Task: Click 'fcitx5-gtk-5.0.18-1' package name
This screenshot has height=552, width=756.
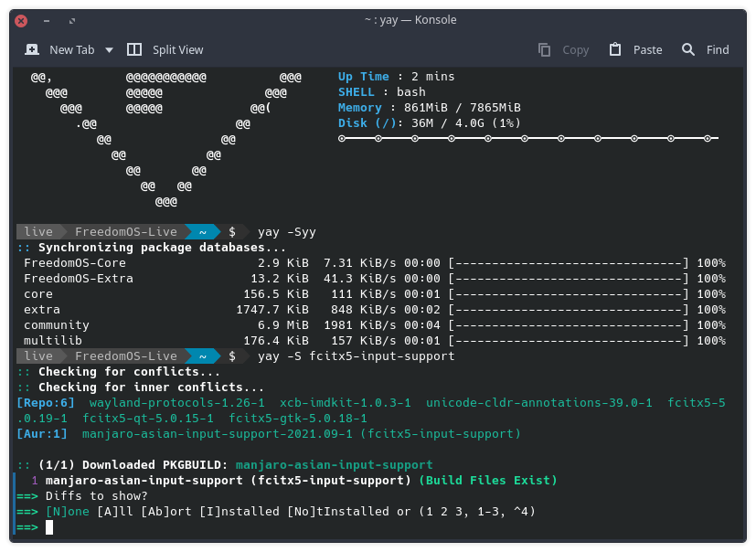Action: click(297, 419)
